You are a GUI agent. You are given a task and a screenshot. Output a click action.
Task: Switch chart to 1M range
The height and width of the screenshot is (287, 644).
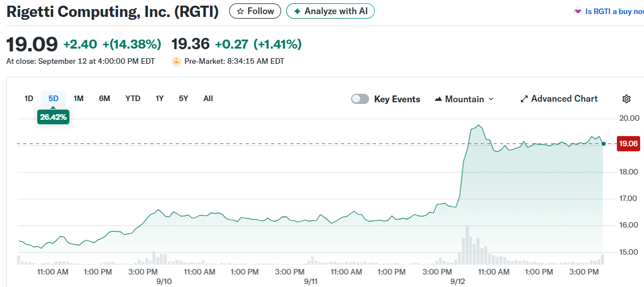tap(78, 99)
